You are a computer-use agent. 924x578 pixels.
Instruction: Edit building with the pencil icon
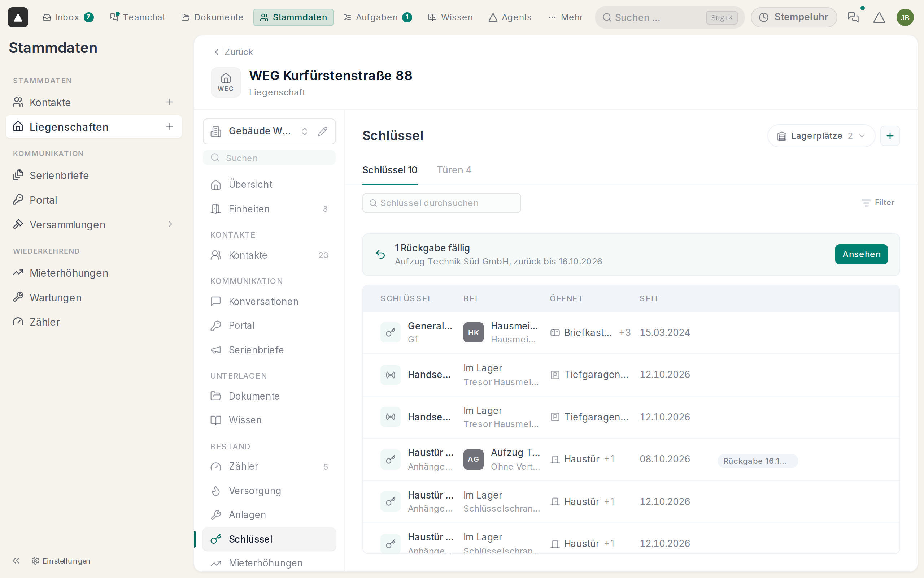(323, 131)
